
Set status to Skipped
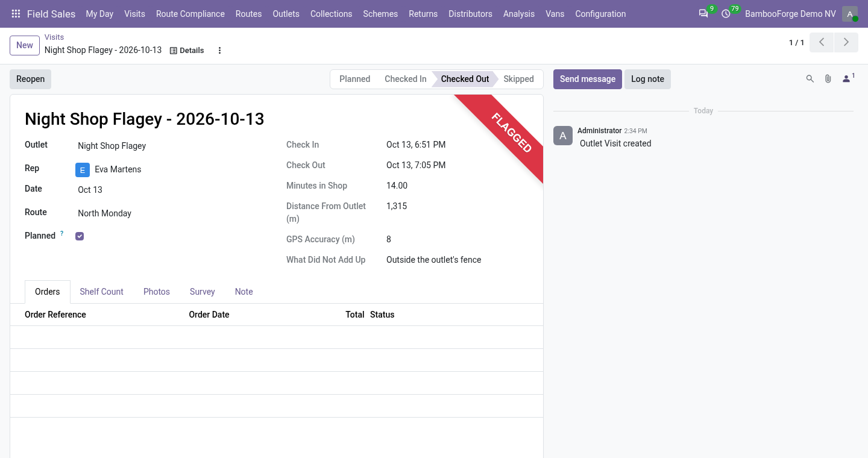click(x=519, y=79)
